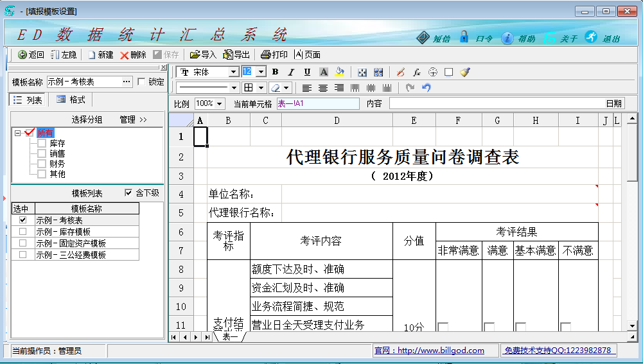Expand 管理 >> group management
The image size is (643, 364).
(x=133, y=119)
